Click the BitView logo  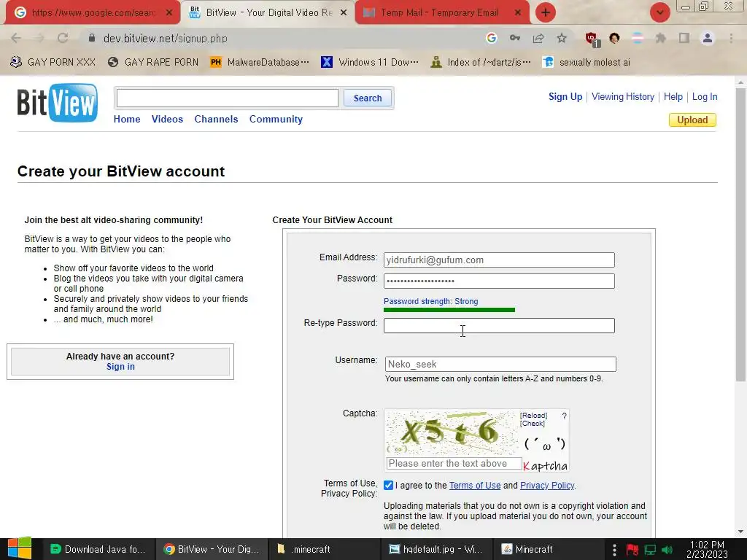[x=58, y=102]
